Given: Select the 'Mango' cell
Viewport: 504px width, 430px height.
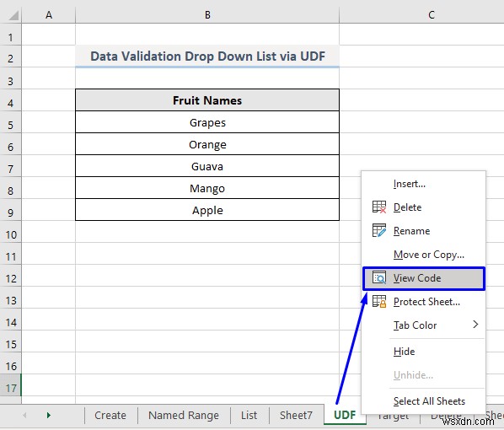Looking at the screenshot, I should [207, 188].
